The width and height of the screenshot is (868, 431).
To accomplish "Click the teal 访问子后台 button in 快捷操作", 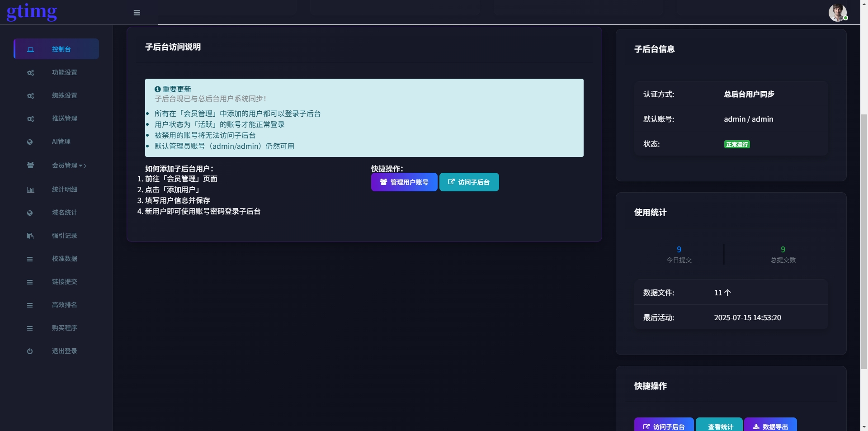I will [469, 182].
